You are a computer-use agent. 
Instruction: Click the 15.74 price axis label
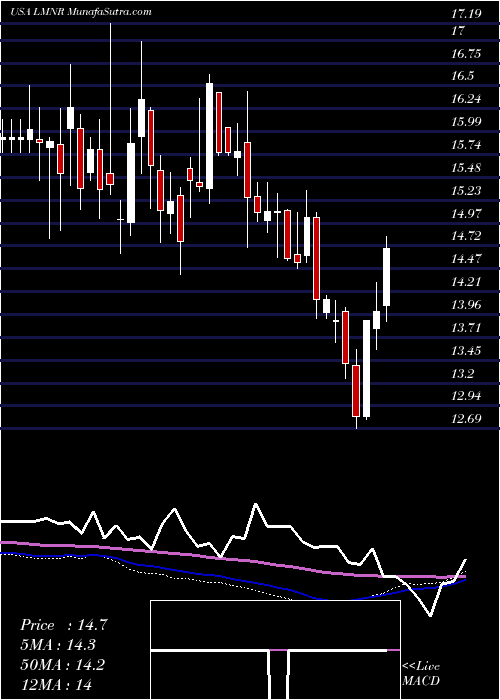pyautogui.click(x=466, y=145)
